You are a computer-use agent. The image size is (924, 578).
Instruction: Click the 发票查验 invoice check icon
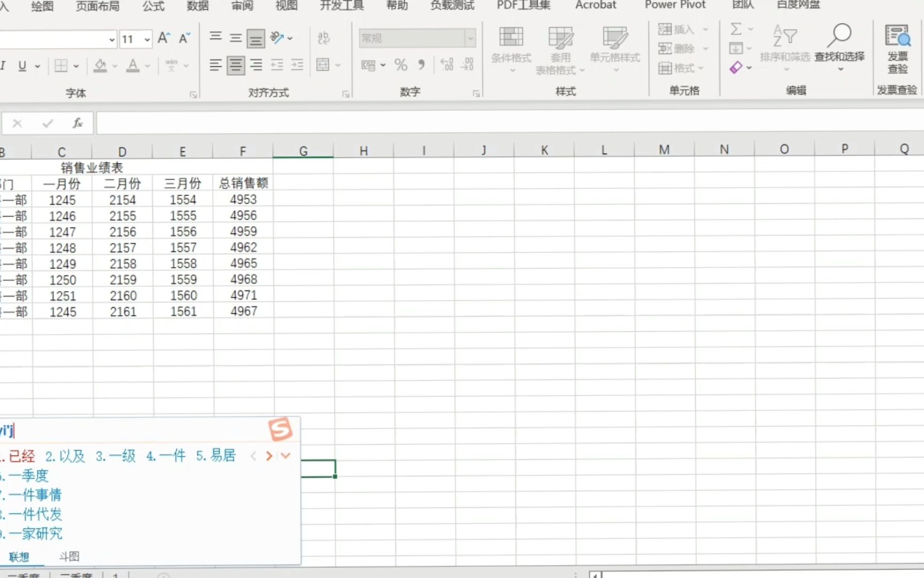pyautogui.click(x=898, y=48)
